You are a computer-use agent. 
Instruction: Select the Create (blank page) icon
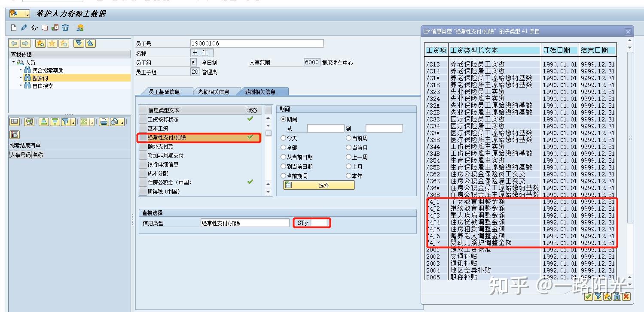pyautogui.click(x=13, y=27)
